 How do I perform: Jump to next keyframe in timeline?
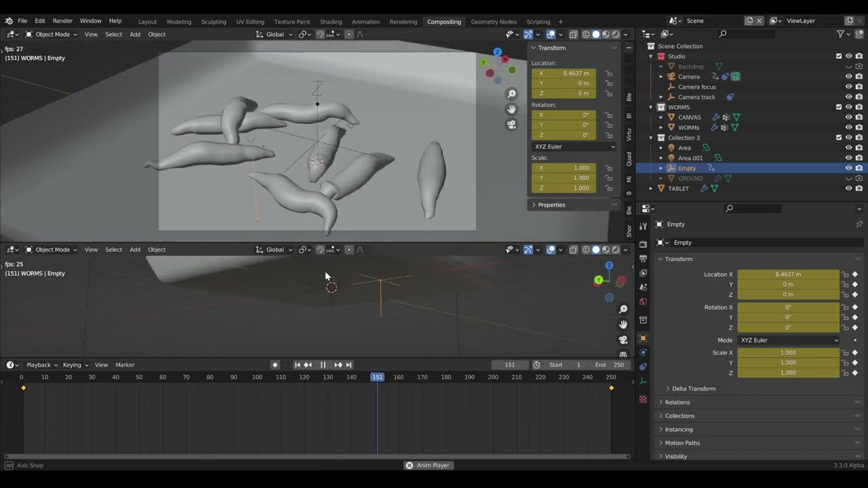(x=338, y=365)
